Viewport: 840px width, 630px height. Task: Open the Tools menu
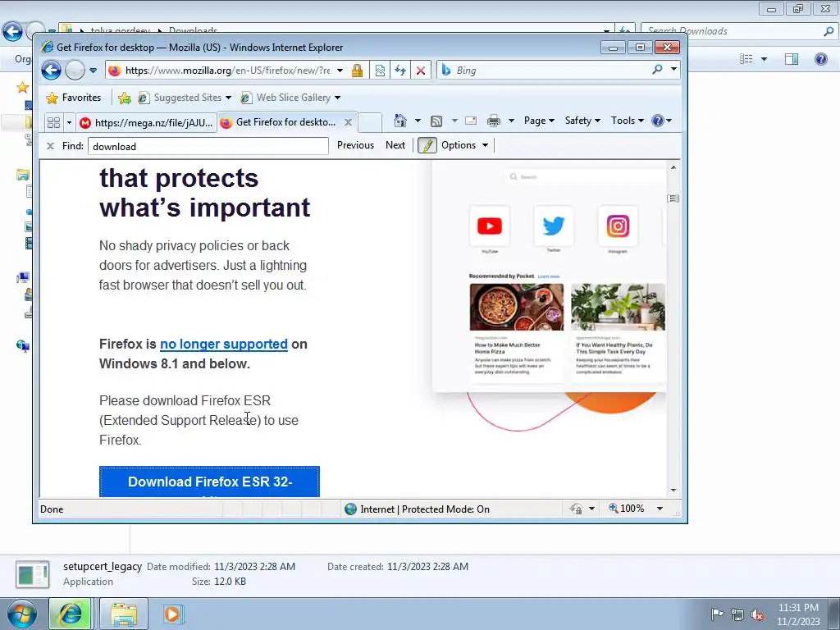627,121
